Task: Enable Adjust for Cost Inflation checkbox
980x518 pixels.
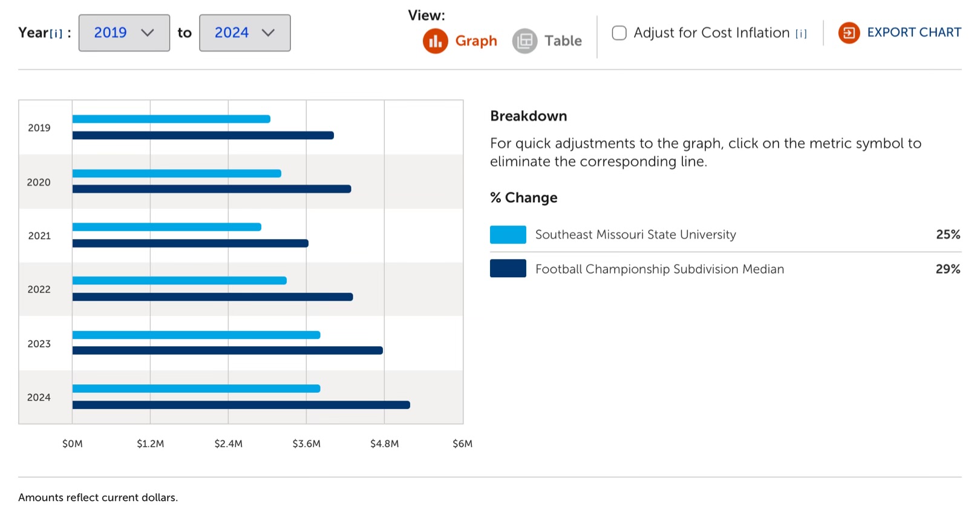Action: 619,33
